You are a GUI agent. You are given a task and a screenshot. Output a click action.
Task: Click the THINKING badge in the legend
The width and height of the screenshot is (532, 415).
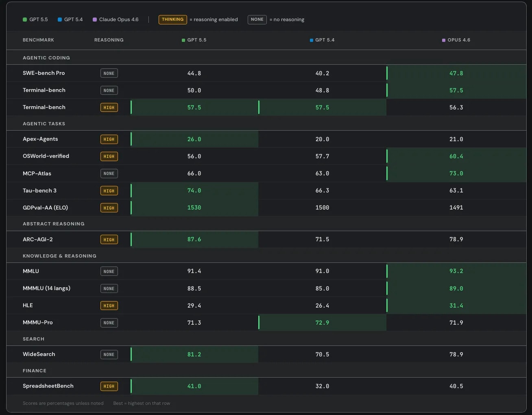tap(173, 20)
